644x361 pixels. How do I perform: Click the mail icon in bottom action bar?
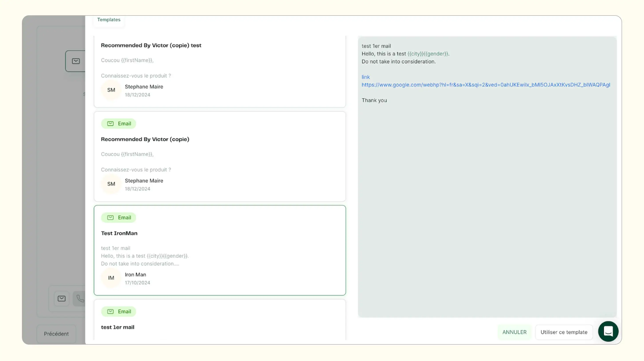pos(61,299)
